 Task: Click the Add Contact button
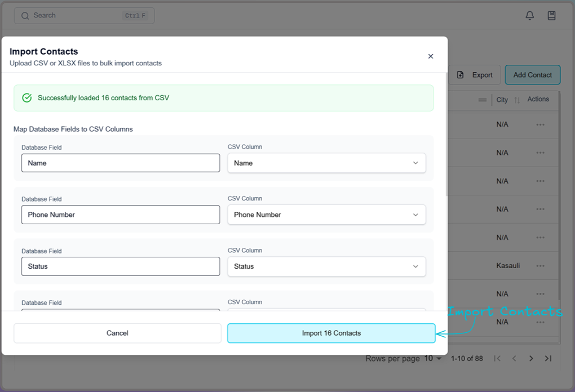click(x=532, y=74)
